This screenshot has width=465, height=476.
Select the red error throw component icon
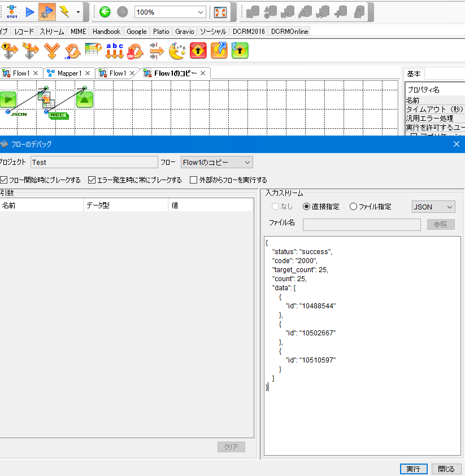pyautogui.click(x=198, y=50)
